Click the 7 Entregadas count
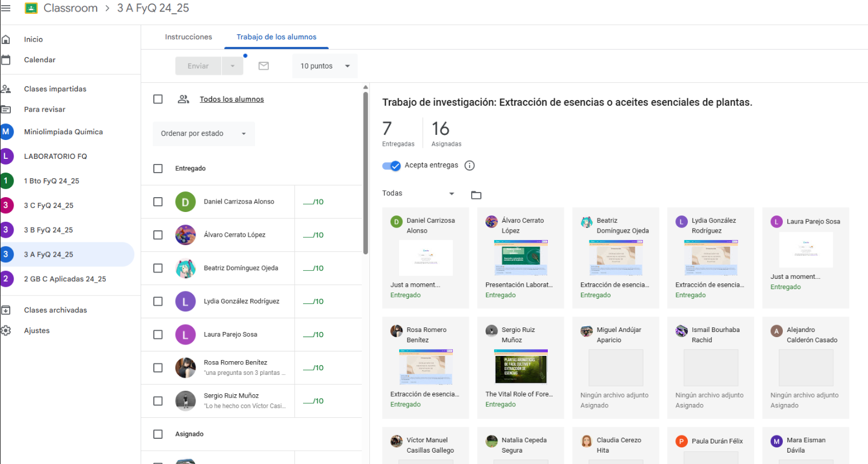 click(x=398, y=133)
